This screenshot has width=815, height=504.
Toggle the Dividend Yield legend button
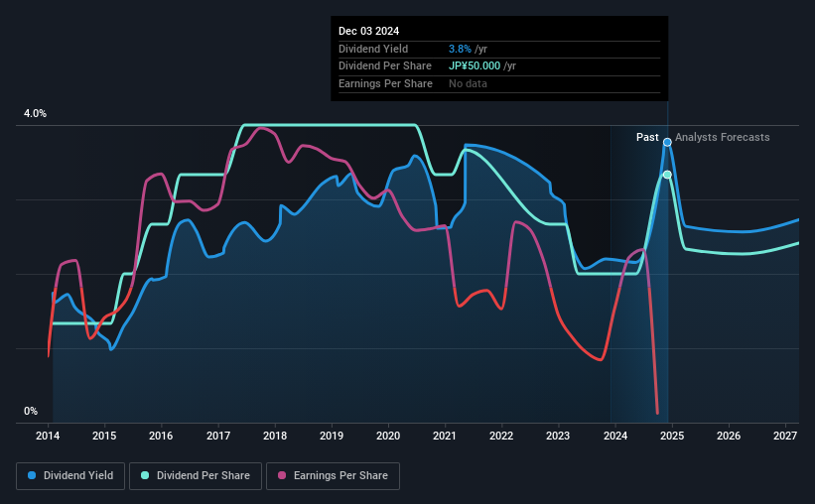tap(70, 476)
